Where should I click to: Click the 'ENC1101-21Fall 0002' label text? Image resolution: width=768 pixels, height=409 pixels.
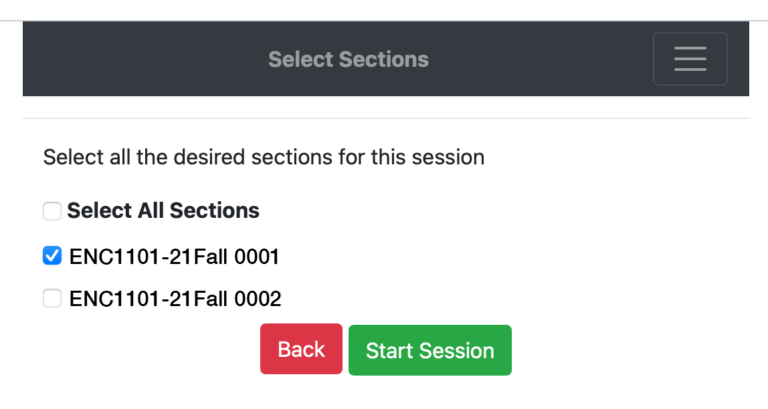pos(175,298)
